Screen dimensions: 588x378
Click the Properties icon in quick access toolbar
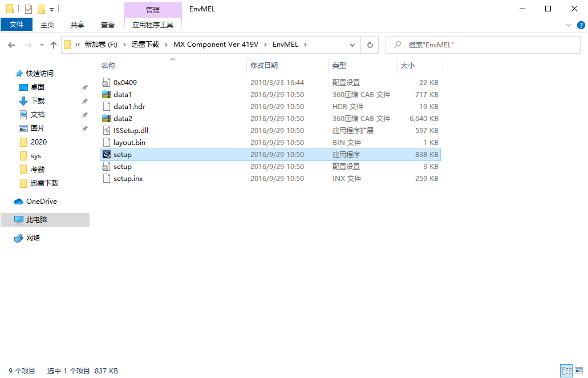(29, 9)
